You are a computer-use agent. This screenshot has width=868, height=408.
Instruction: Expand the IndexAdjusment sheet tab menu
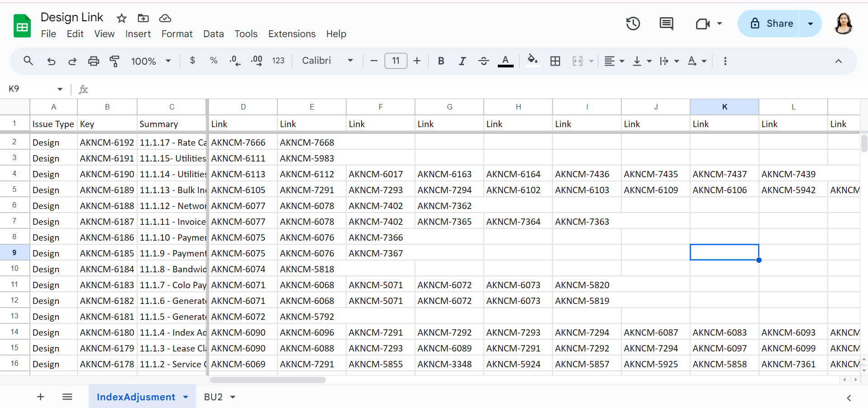(x=186, y=397)
